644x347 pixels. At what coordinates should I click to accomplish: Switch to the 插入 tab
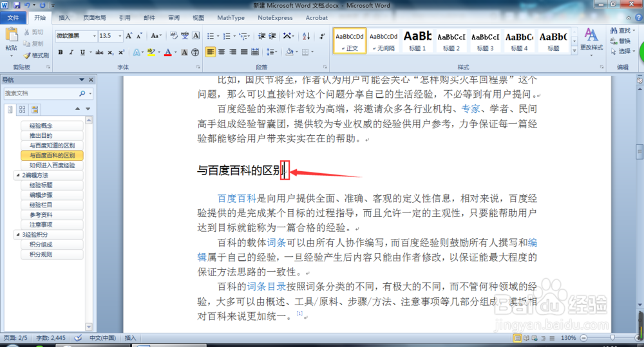[x=64, y=17]
